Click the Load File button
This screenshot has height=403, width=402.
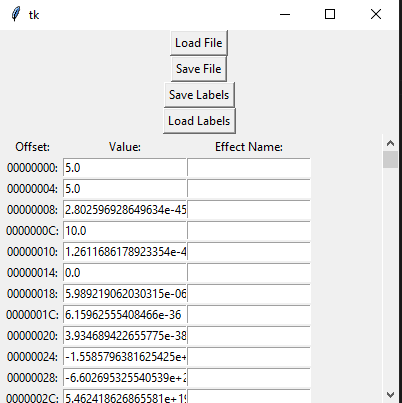[199, 43]
